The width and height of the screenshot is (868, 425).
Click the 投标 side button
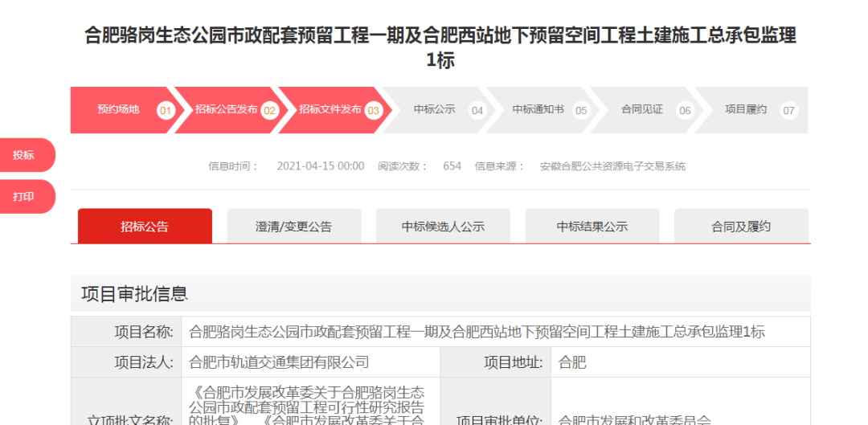(x=27, y=155)
